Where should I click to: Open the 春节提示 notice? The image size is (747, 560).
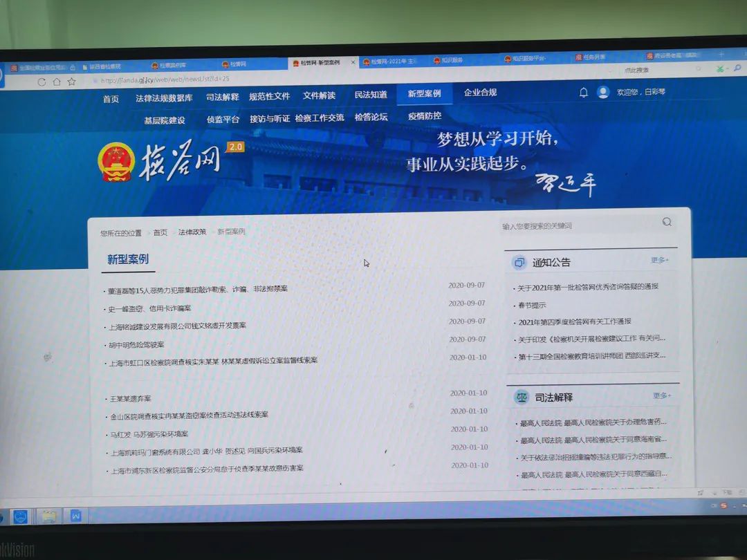click(532, 306)
